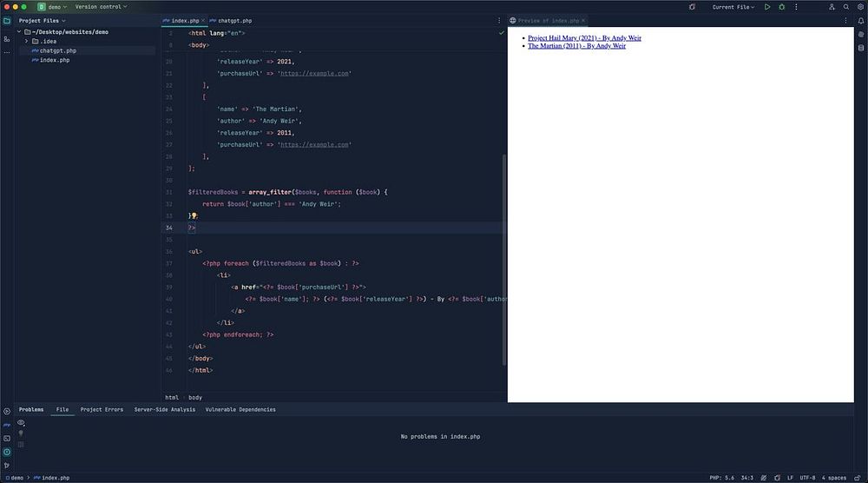Open the Notifications bell icon
Screen dimensions: 868x483
point(861,21)
